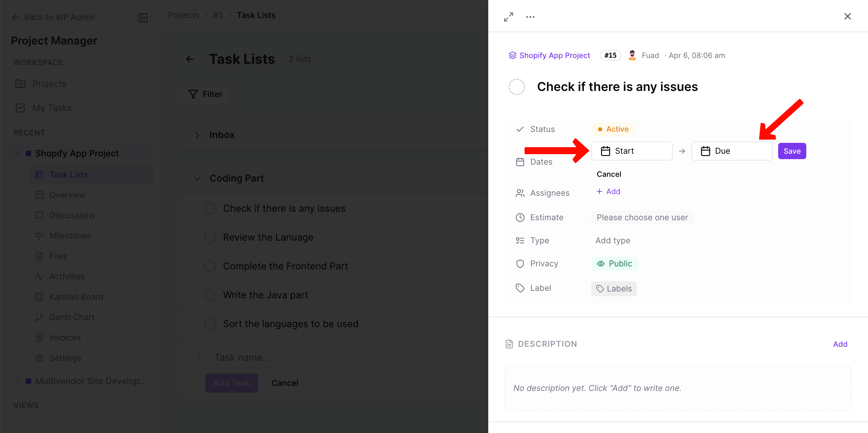
Task: Click the back arrow beside Task Lists
Action: (190, 59)
